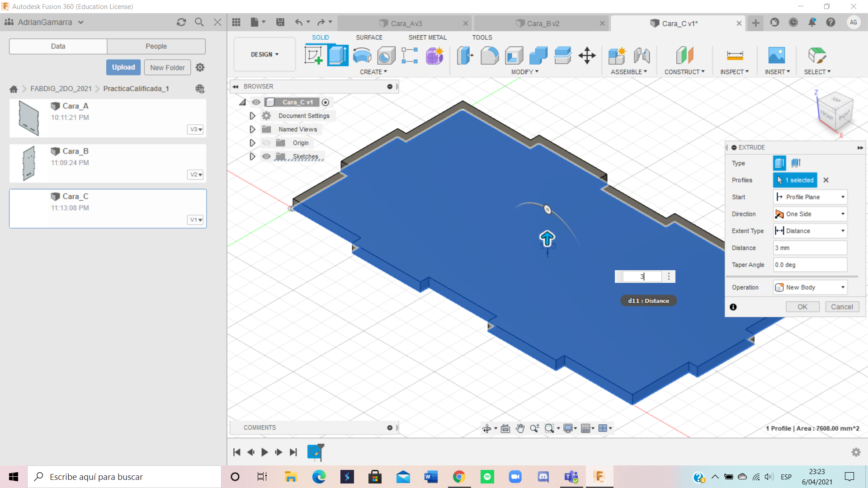Open the Cara_B thumbnail
This screenshot has height=488, width=868.
pos(29,163)
